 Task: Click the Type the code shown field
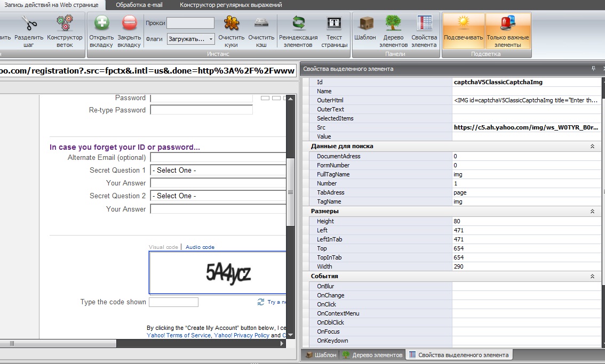(x=173, y=302)
